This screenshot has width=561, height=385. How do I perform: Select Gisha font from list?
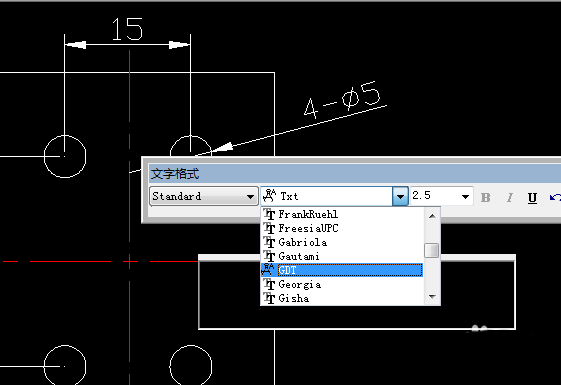(x=342, y=298)
